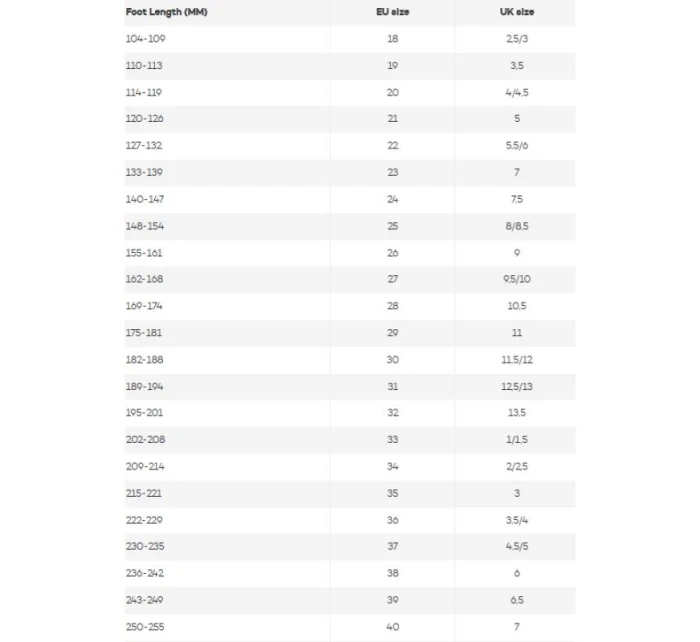700x642 pixels.
Task: Click EU size 33 cell
Action: tap(392, 439)
